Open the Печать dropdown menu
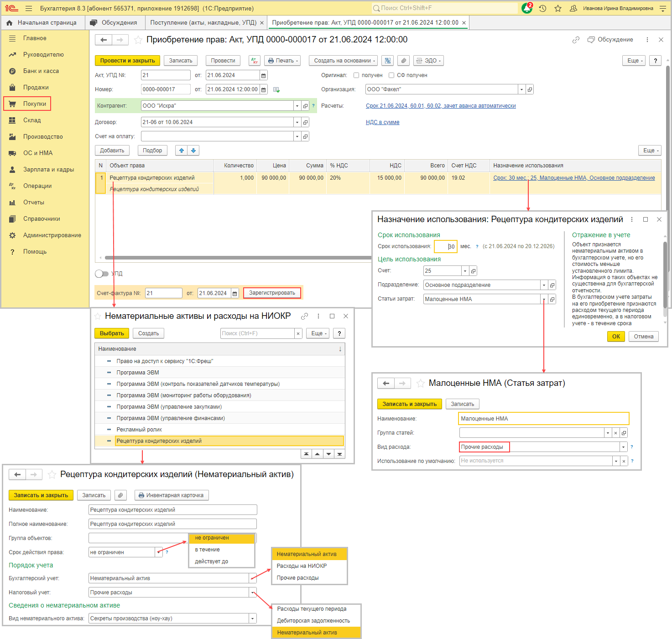Image resolution: width=672 pixels, height=639 pixels. (282, 61)
